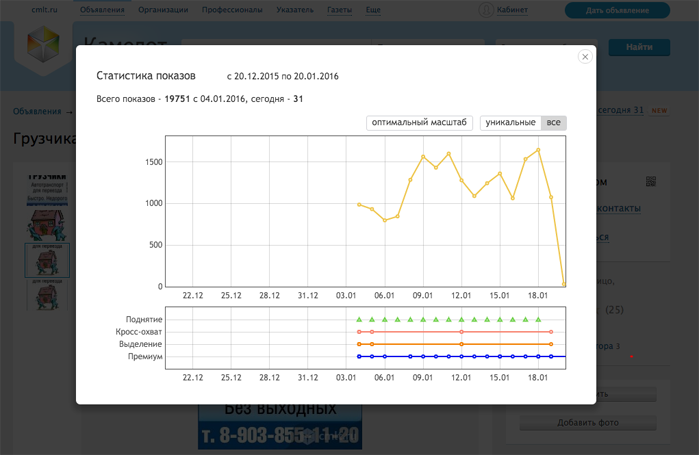The image size is (699, 455).
Task: Click the first blue Премиум circle marker
Action: pyautogui.click(x=359, y=356)
